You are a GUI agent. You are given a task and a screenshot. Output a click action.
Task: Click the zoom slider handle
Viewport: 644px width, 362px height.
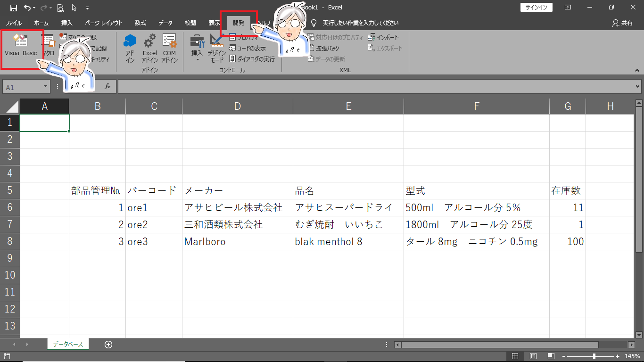594,356
